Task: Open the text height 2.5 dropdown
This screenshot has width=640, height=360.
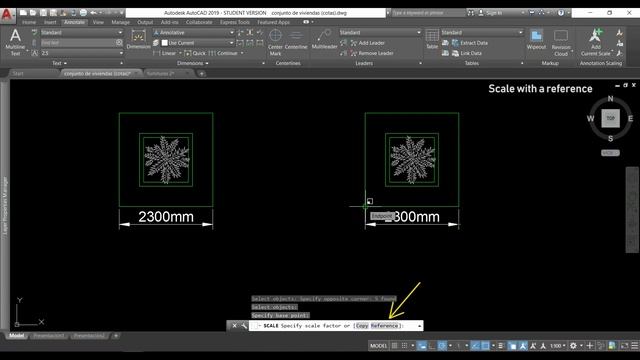Action: (82, 53)
